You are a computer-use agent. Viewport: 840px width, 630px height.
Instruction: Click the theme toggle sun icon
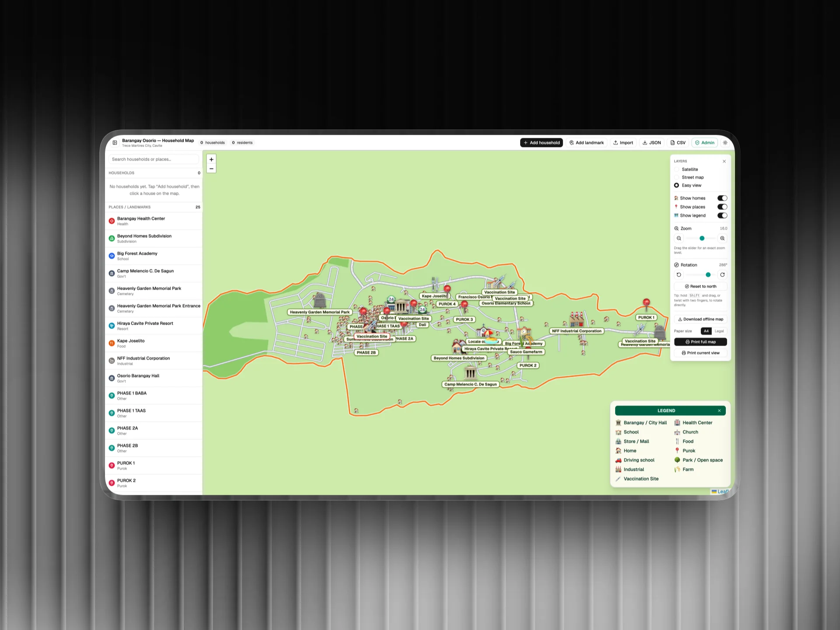725,143
